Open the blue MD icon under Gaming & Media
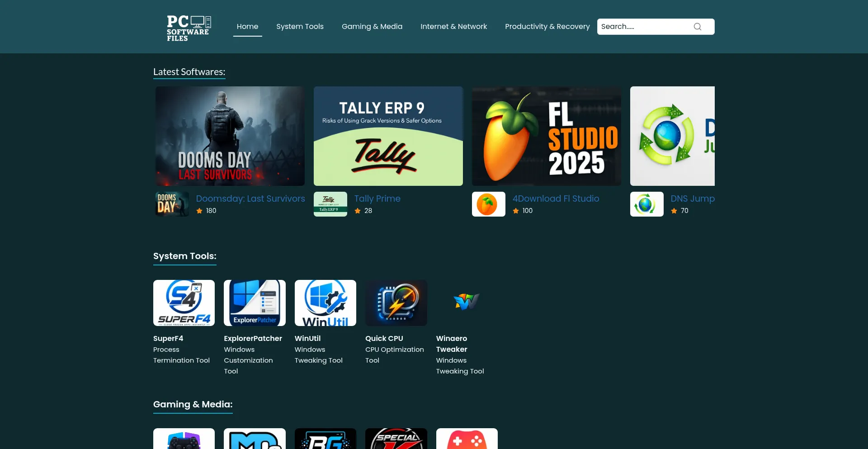 click(255, 439)
